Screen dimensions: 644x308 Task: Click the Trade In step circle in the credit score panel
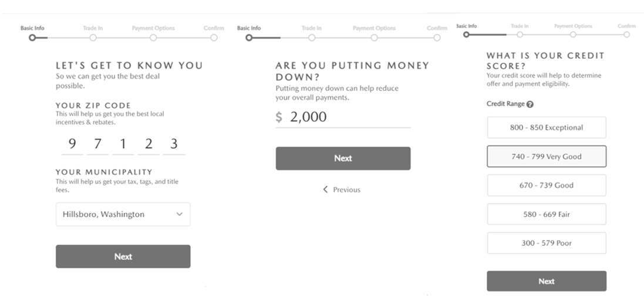[520, 34]
